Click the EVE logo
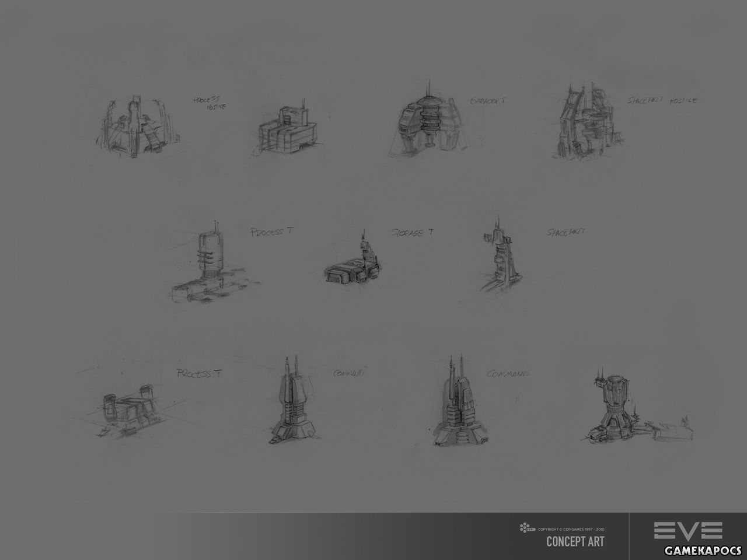Viewport: 747px width, 560px height. click(688, 530)
